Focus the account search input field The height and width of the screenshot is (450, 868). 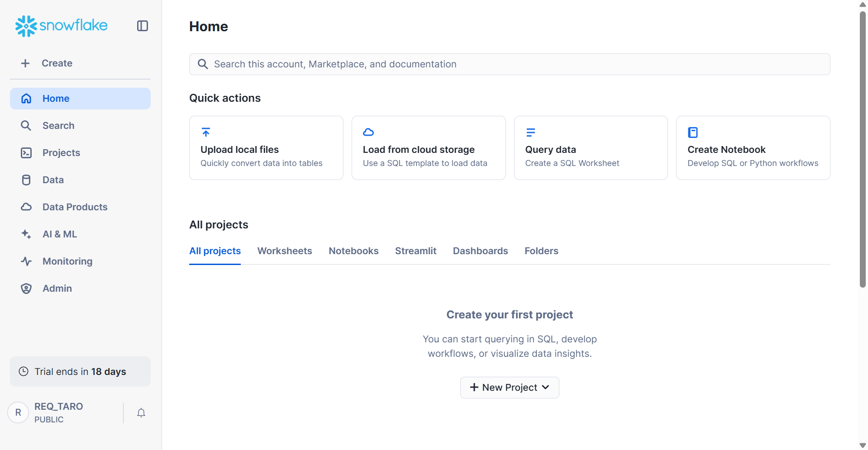tap(510, 64)
